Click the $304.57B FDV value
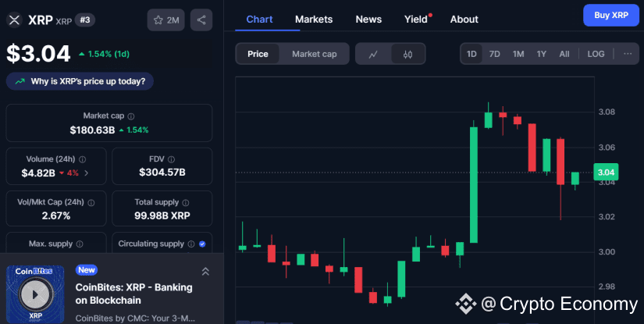Viewport: 644px width, 324px height. coord(162,173)
